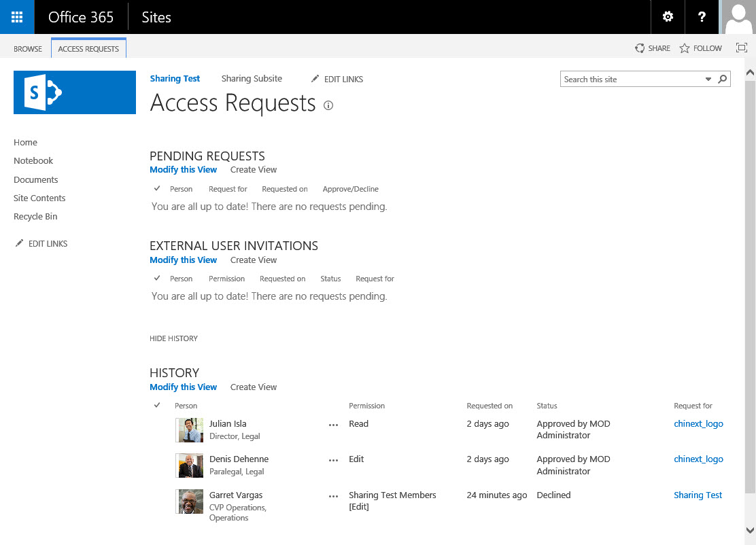Open chinext_logo link in Julian Isla row
Image resolution: width=756 pixels, height=545 pixels.
click(699, 423)
